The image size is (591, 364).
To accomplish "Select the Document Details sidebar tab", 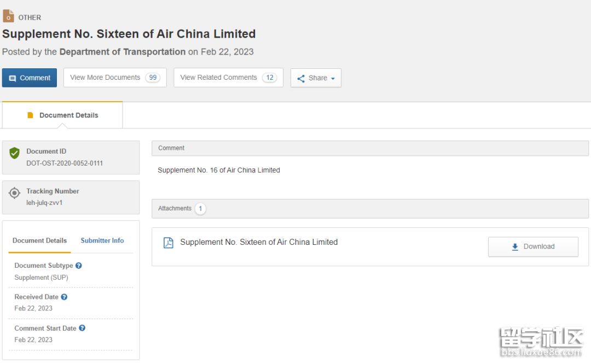I will tap(39, 240).
